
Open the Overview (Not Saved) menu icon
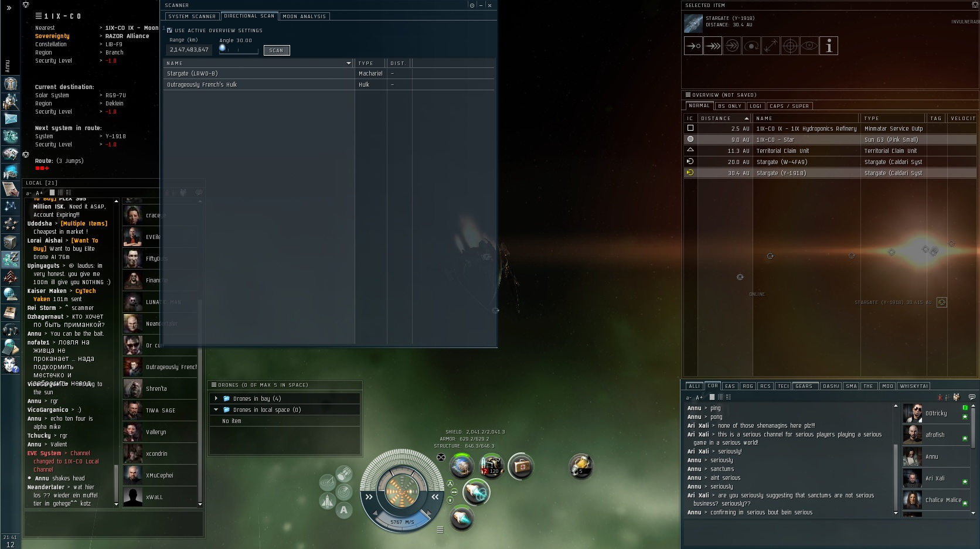point(688,95)
